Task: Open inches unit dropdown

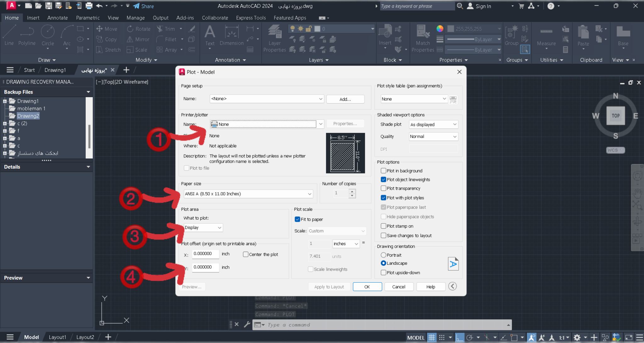Action: pyautogui.click(x=346, y=244)
